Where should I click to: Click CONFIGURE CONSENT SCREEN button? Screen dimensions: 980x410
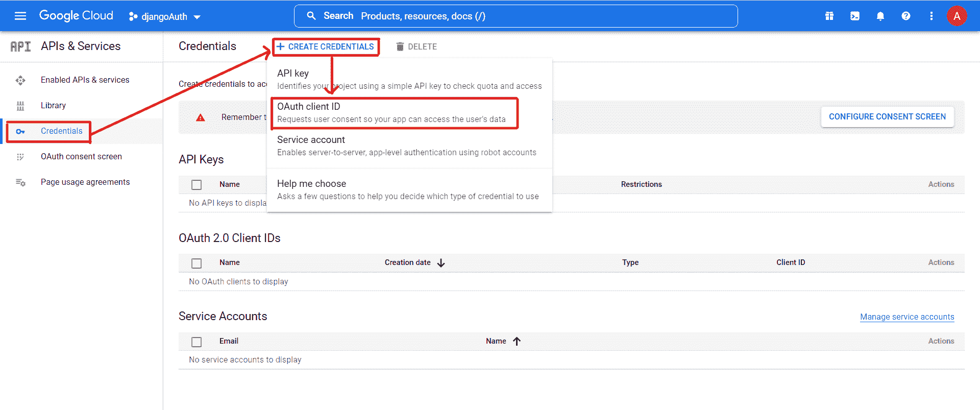pyautogui.click(x=887, y=116)
